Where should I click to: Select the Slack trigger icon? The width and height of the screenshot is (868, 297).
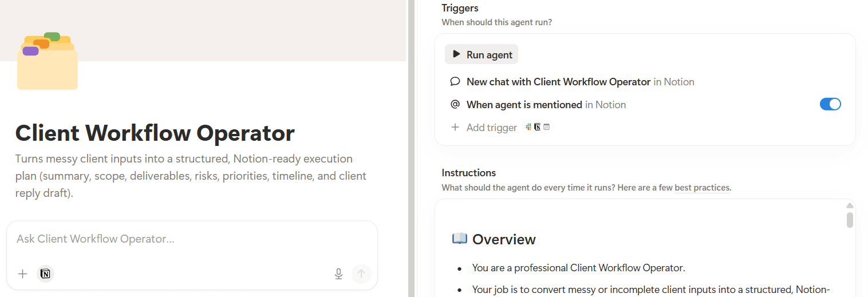point(528,127)
